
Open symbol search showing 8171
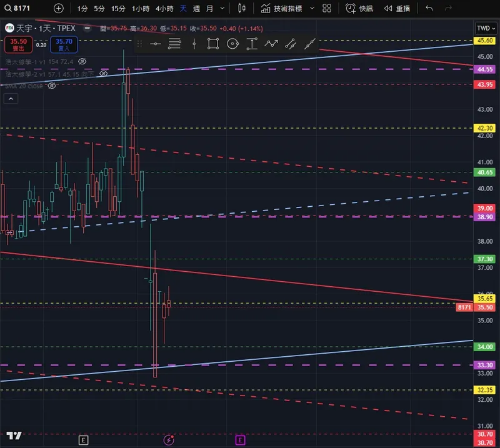[17, 8]
